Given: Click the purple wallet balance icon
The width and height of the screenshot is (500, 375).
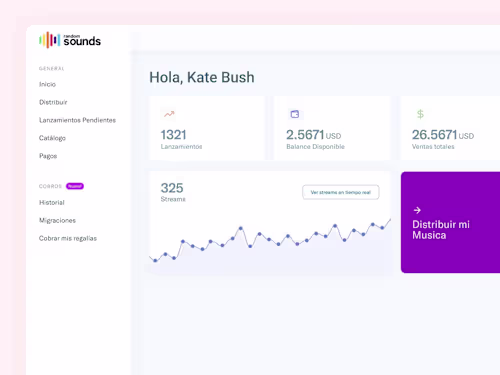Looking at the screenshot, I should tap(295, 114).
